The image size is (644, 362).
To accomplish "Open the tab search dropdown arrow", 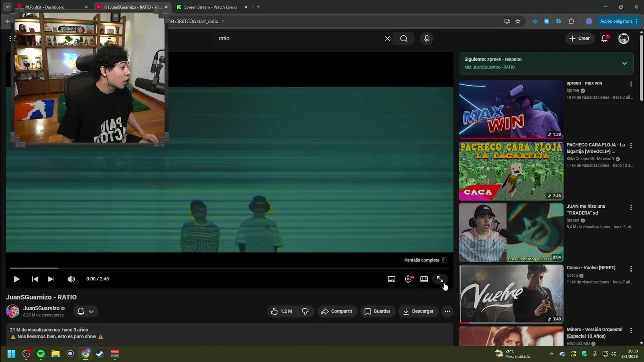I will click(7, 7).
